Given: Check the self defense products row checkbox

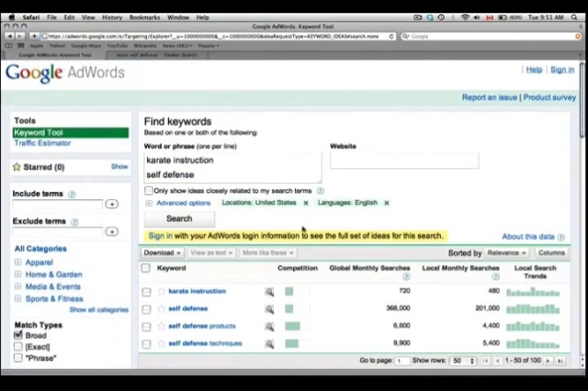Looking at the screenshot, I should pos(146,327).
